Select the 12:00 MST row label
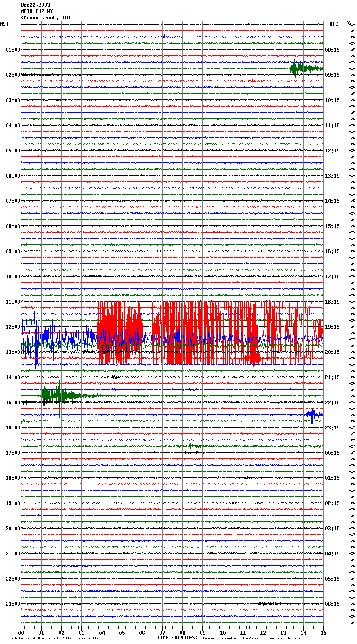Screen dimensions: 357x644 (x=13, y=327)
